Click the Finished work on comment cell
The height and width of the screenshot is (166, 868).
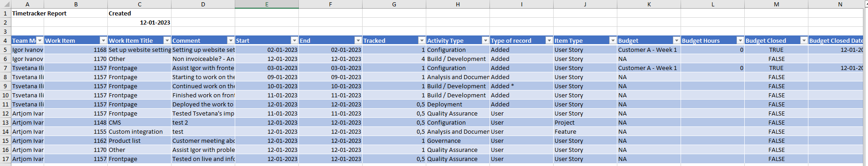pyautogui.click(x=203, y=95)
